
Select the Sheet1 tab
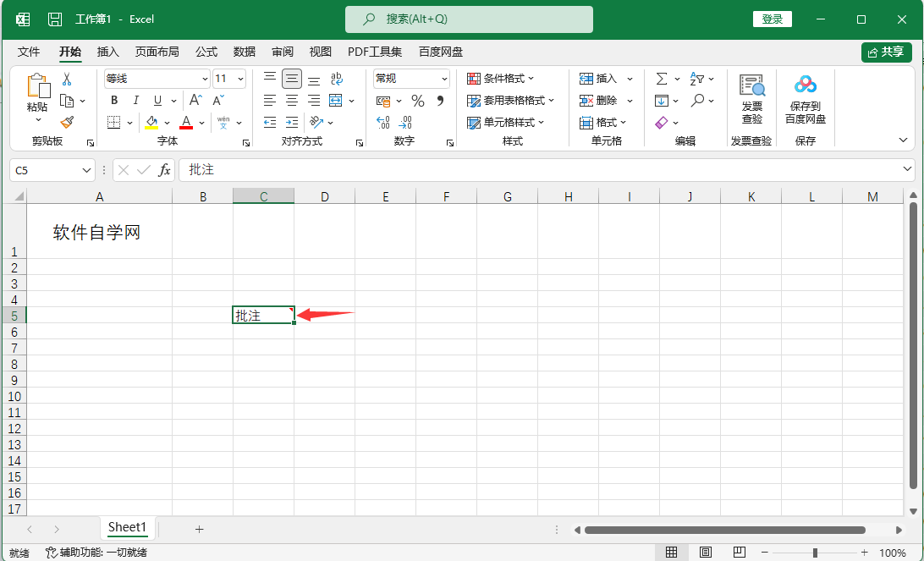tap(127, 527)
